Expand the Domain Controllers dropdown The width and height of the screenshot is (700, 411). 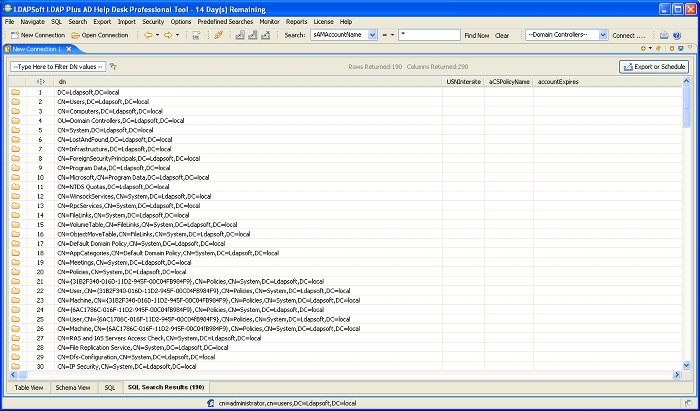point(601,35)
